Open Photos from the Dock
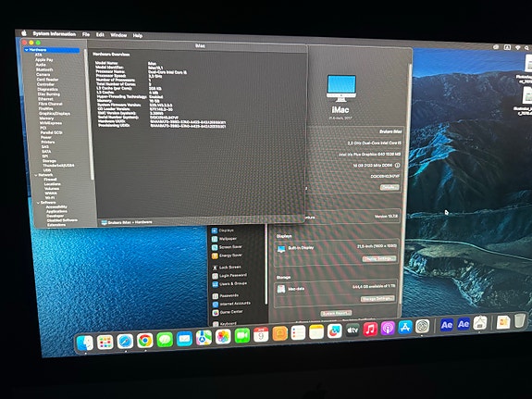Image resolution: width=532 pixels, height=399 pixels. (x=223, y=337)
